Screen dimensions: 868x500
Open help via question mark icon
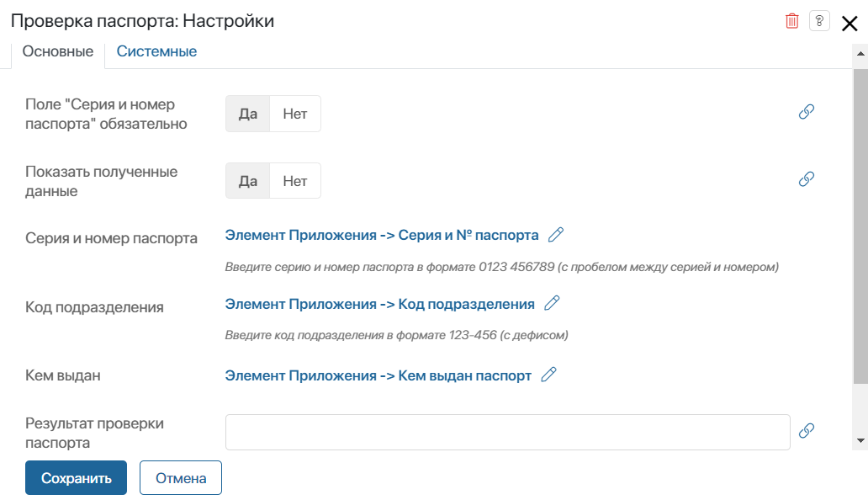pyautogui.click(x=819, y=21)
